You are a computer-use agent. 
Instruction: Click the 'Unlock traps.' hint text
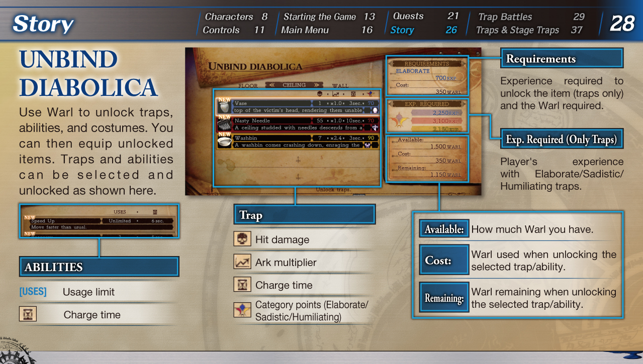point(333,190)
